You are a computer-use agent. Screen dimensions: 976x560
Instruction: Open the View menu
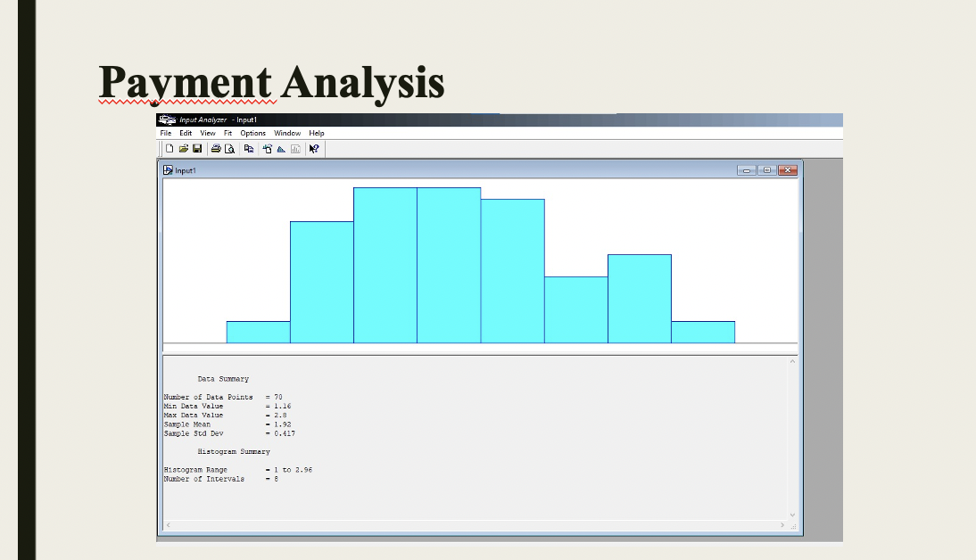(x=207, y=133)
